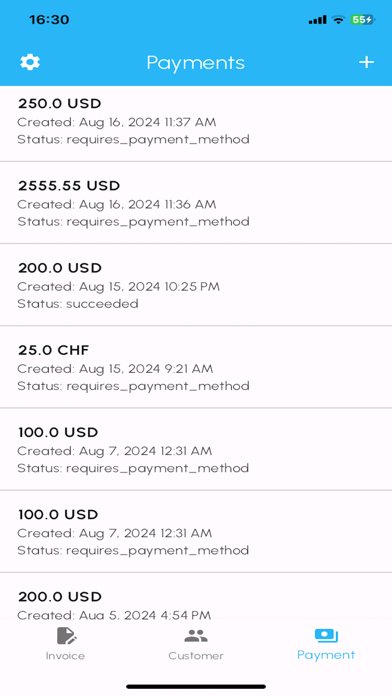Tap the Payment cash icon
The width and height of the screenshot is (392, 696).
coord(326,636)
